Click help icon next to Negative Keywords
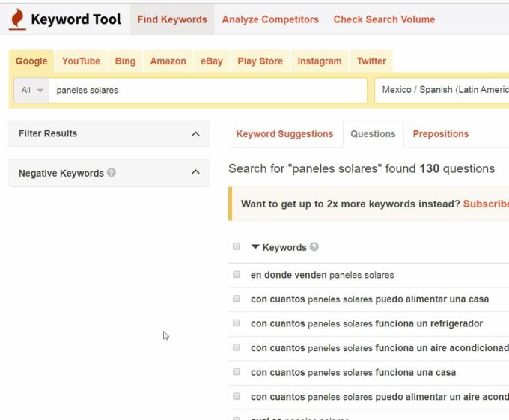509x420 pixels. [112, 173]
